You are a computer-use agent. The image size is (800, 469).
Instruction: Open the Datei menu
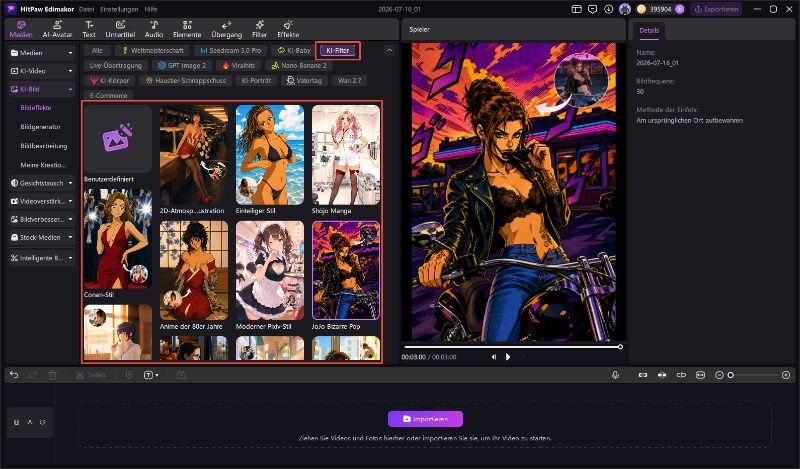(x=86, y=9)
